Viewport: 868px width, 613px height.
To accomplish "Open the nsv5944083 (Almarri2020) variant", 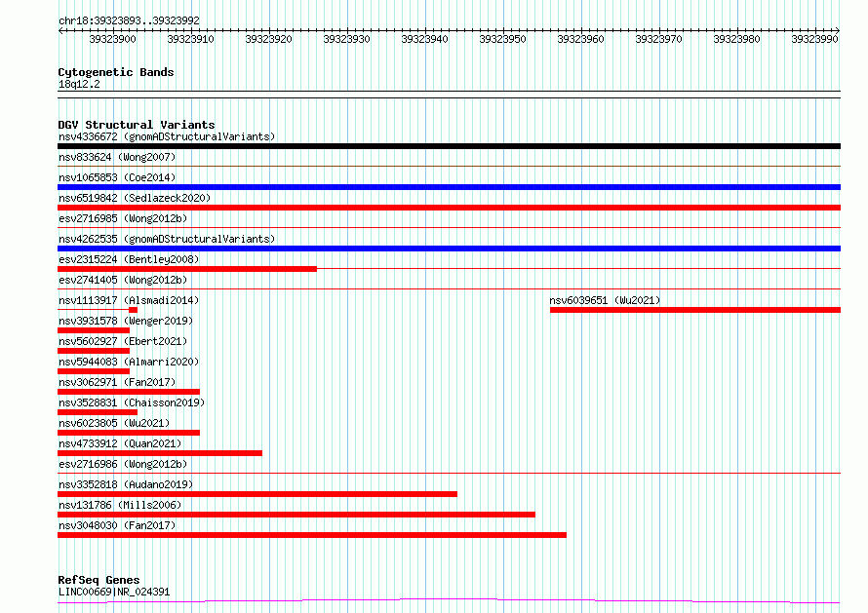I will pos(129,362).
